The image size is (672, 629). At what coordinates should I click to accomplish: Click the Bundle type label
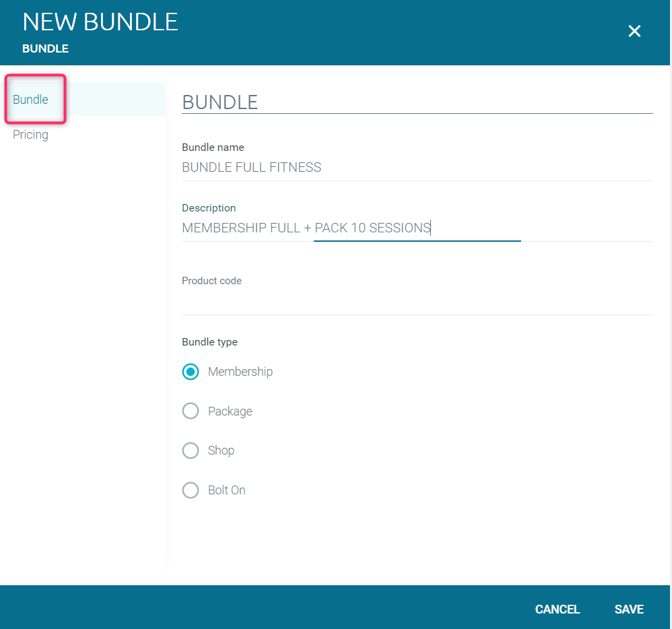tap(209, 342)
